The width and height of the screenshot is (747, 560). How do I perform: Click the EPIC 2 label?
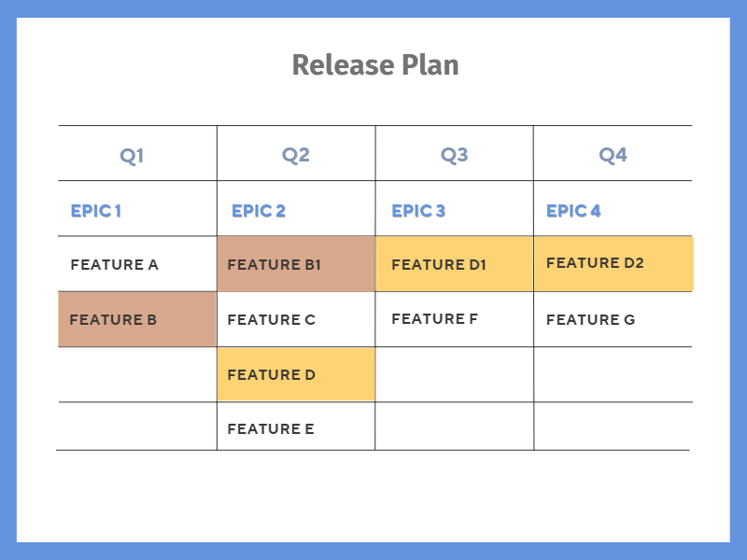coord(259,211)
